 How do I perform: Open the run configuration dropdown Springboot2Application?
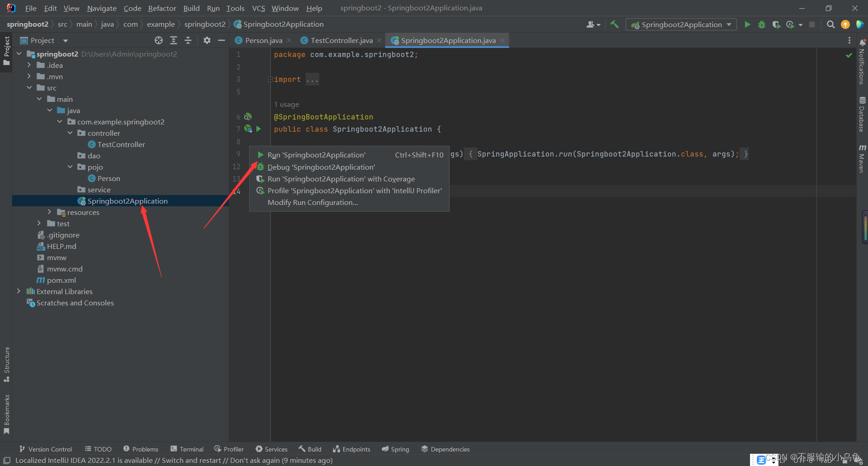(681, 24)
